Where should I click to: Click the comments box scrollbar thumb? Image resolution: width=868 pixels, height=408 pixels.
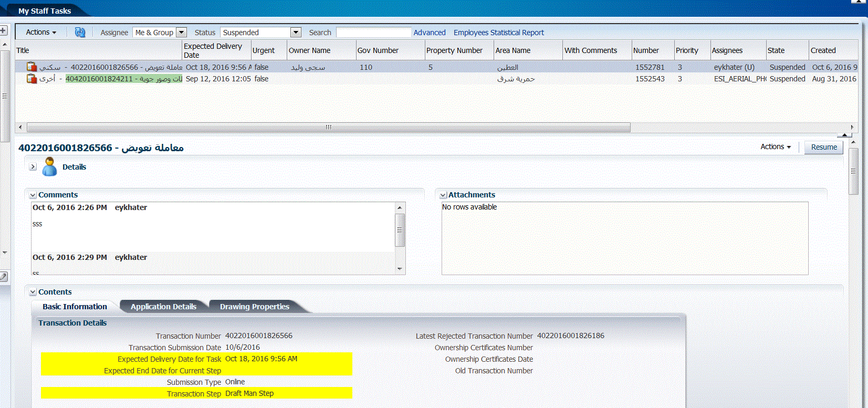(400, 230)
